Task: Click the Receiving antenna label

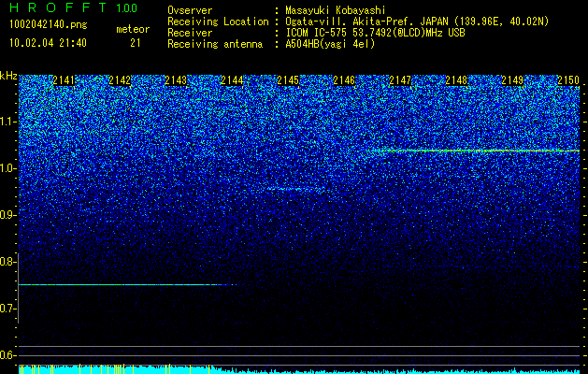Action: tap(215, 44)
